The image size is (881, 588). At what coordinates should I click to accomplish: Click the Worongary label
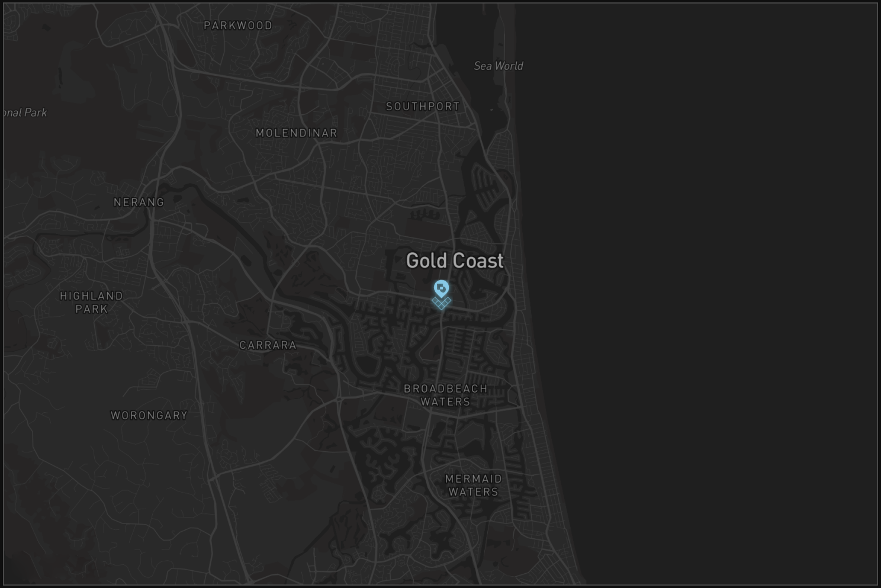[x=149, y=416]
